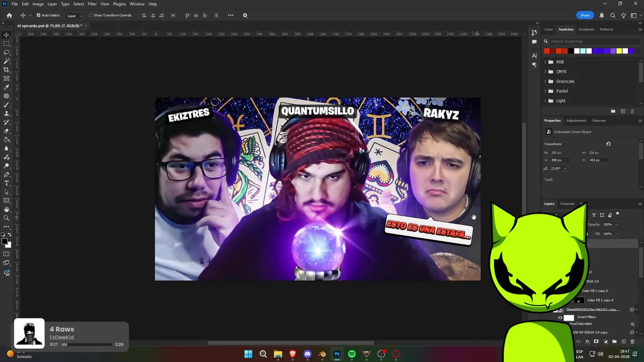Select the Clone Stamp tool
Screen dimensions: 644x362
pyautogui.click(x=7, y=114)
